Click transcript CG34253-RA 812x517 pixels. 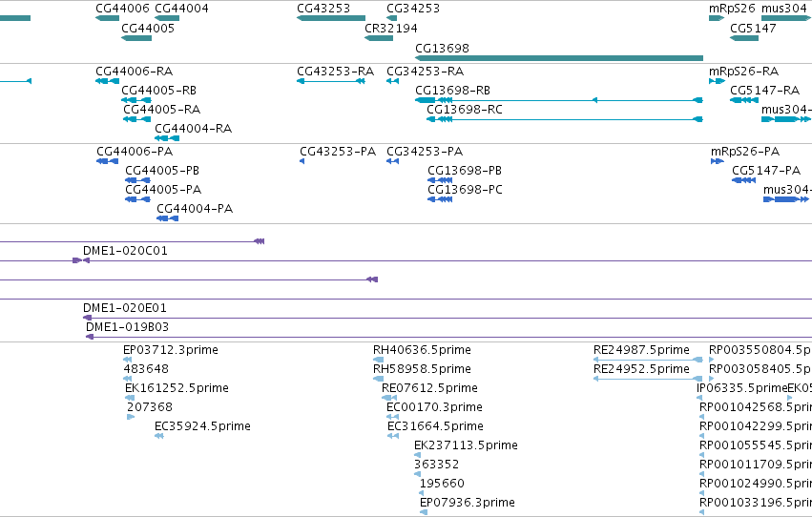pos(426,71)
